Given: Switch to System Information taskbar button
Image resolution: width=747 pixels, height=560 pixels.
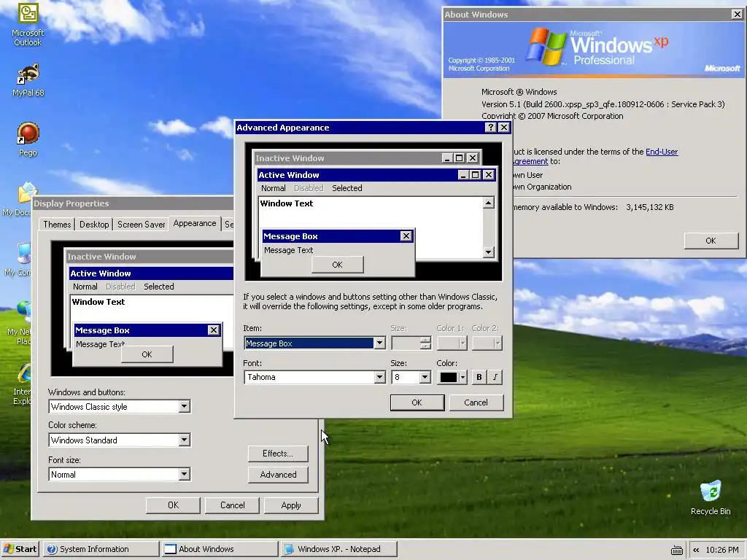Looking at the screenshot, I should click(101, 549).
